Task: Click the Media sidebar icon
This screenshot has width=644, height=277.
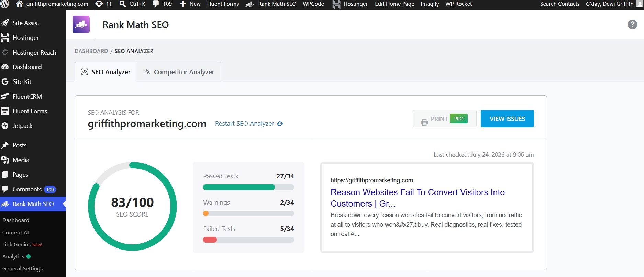Action: pos(5,160)
